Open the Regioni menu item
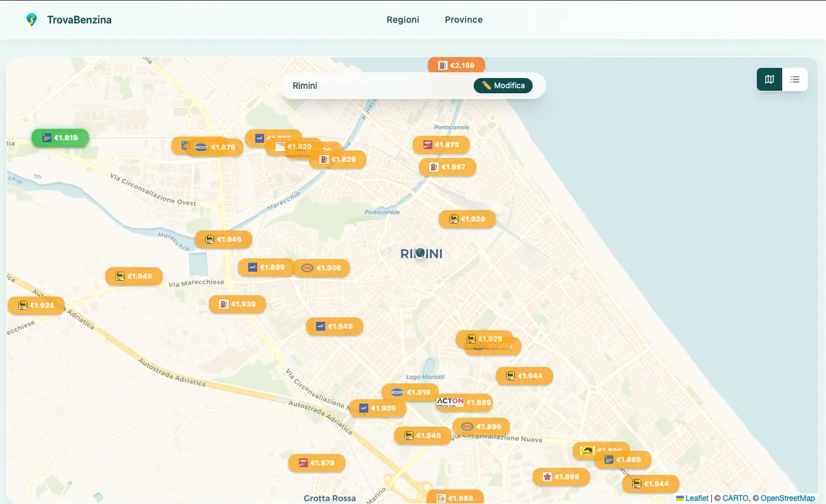The height and width of the screenshot is (504, 826). [403, 20]
